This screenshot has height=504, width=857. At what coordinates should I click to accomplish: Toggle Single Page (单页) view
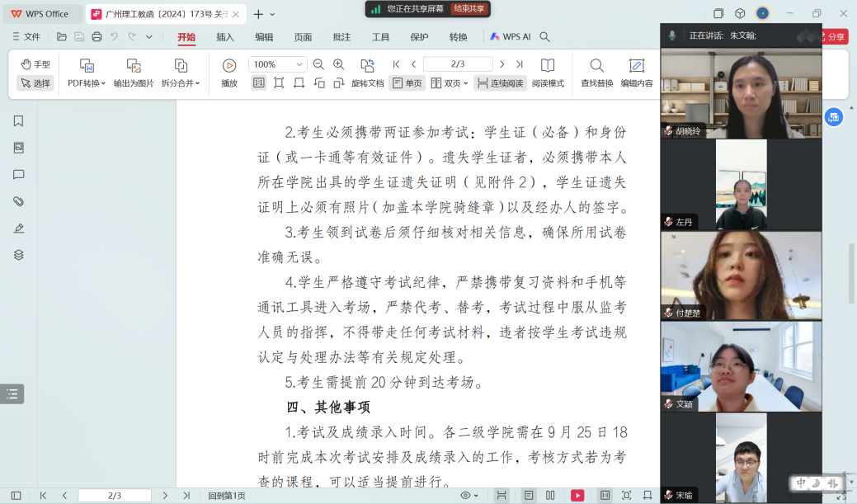[x=407, y=83]
